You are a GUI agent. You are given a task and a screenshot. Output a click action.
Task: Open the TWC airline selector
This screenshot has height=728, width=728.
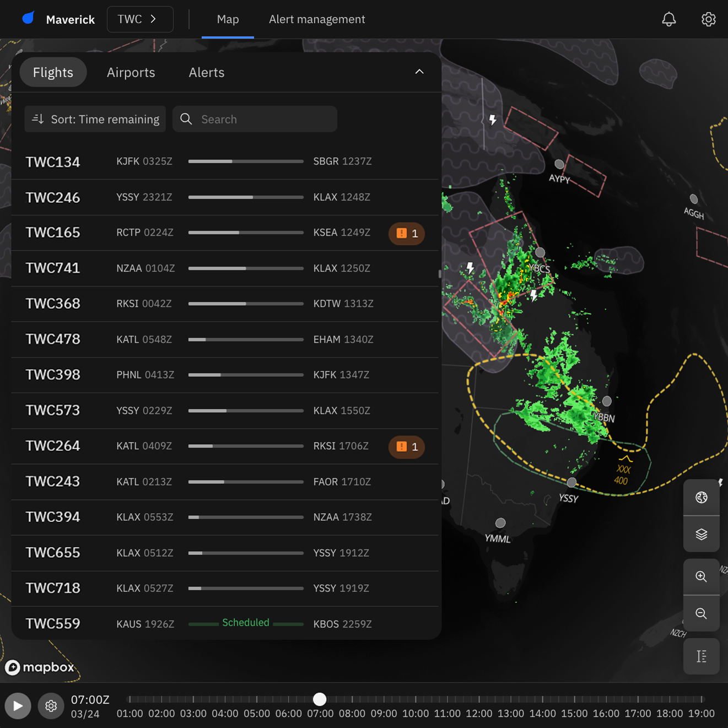coord(140,19)
